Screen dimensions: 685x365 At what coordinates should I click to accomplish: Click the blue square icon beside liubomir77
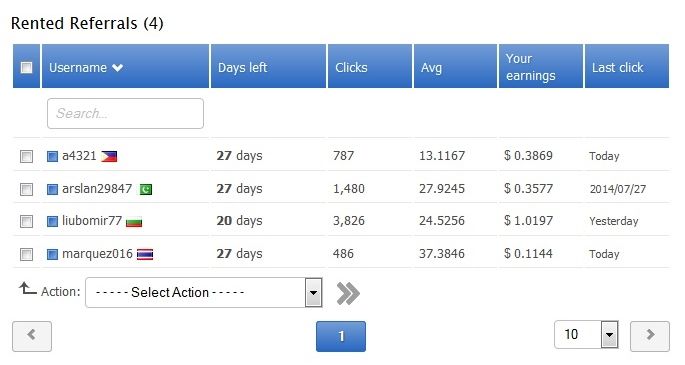pos(52,222)
